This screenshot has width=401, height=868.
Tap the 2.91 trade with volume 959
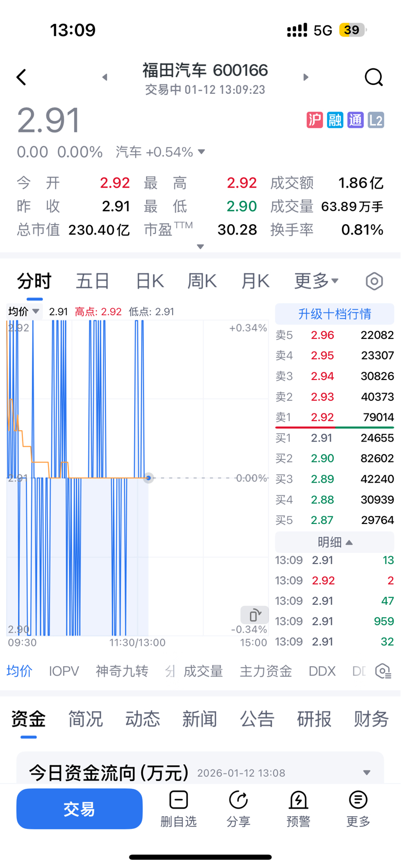(335, 621)
